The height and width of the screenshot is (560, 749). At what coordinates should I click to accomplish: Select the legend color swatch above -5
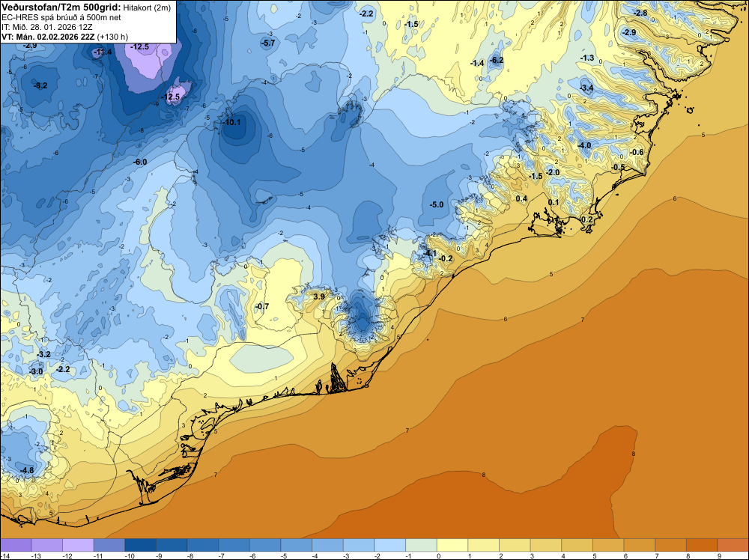point(297,545)
